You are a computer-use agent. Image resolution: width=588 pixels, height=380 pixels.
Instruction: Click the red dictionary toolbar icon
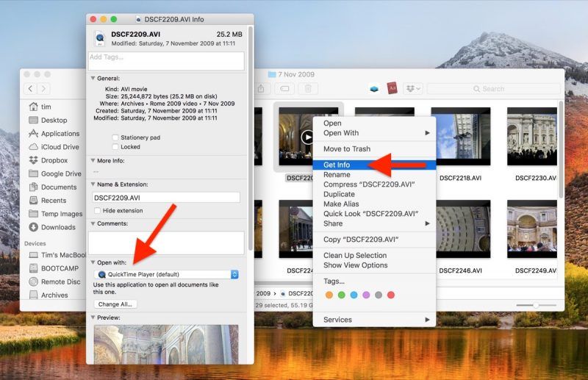(392, 88)
